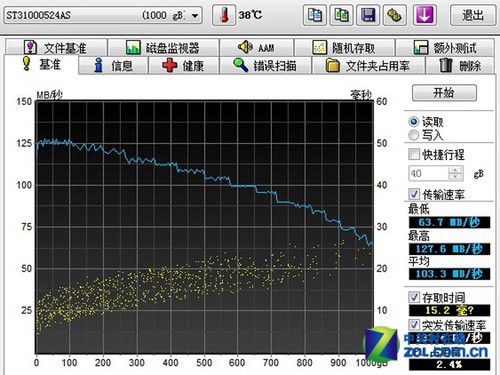This screenshot has width=500, height=375.
Task: Toggle the 突发传输速率 burst rate checkbox
Action: pyautogui.click(x=414, y=324)
